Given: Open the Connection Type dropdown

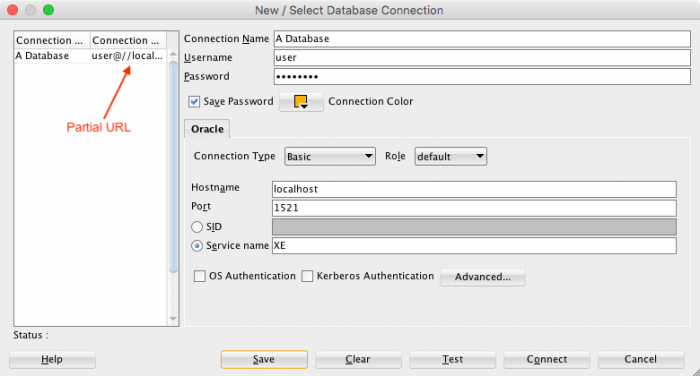Looking at the screenshot, I should coord(330,157).
